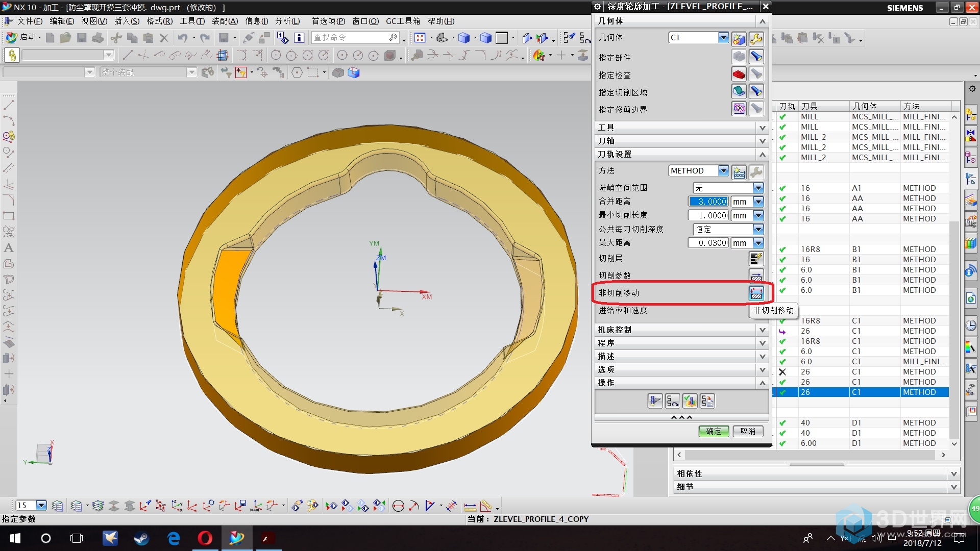Expand 相依性 panel in navigator

(817, 473)
